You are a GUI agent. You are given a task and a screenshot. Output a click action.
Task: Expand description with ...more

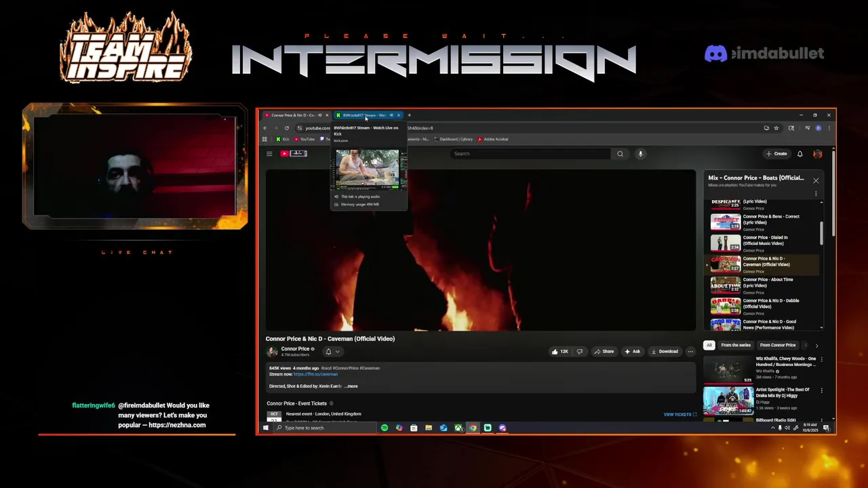(351, 386)
